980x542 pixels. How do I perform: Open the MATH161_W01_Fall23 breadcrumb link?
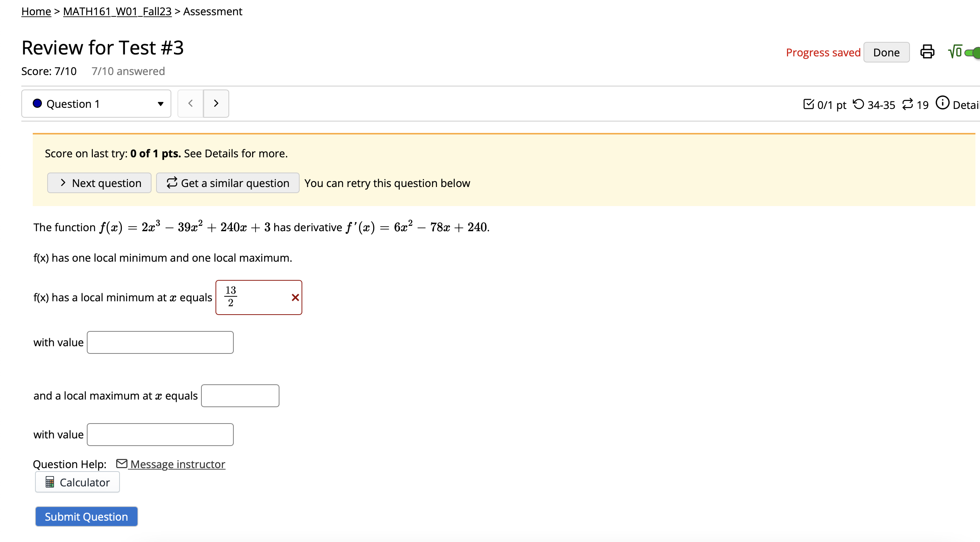pos(117,11)
